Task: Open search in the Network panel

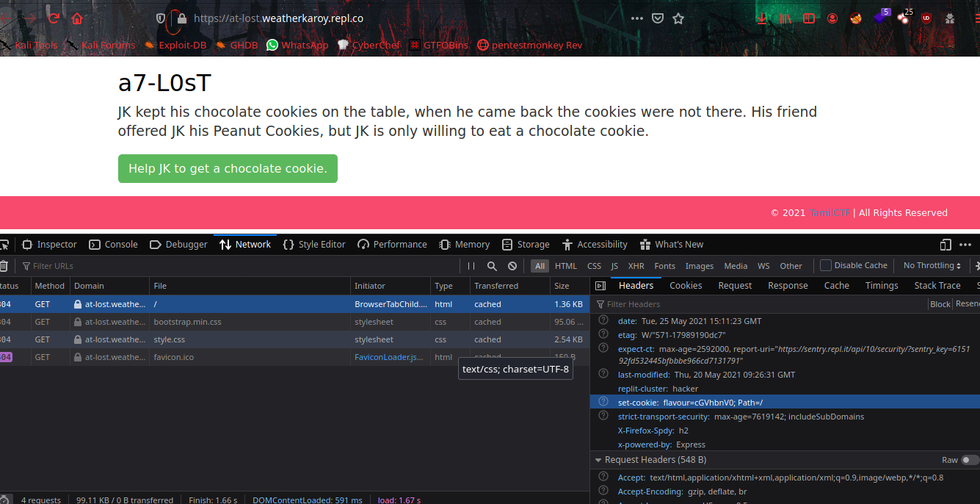Action: pos(492,266)
